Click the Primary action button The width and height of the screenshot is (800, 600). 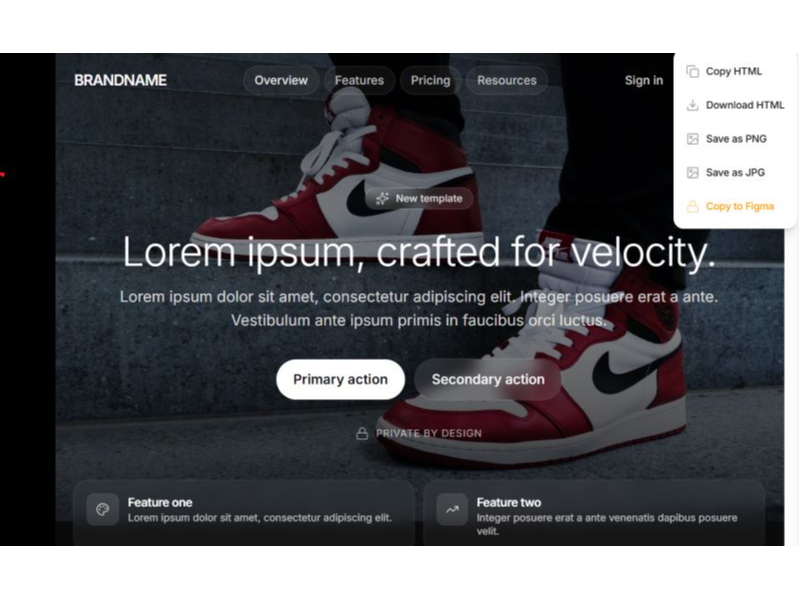click(340, 380)
